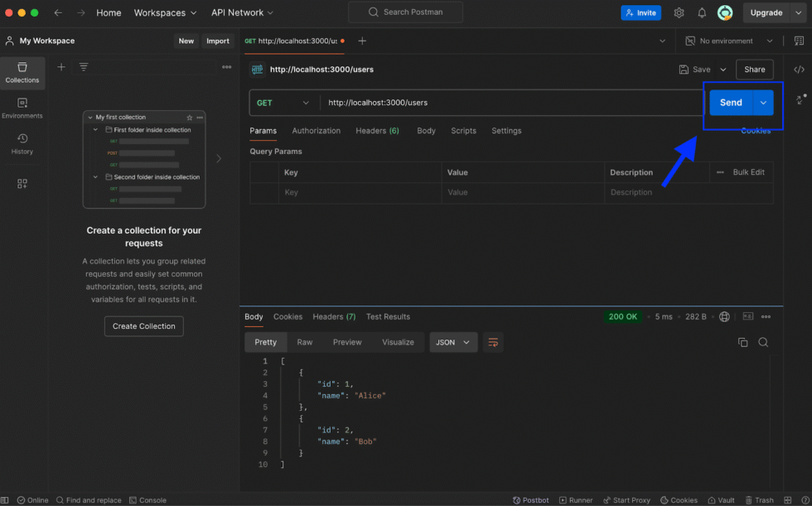Open the No environment selector
812x506 pixels.
click(729, 41)
